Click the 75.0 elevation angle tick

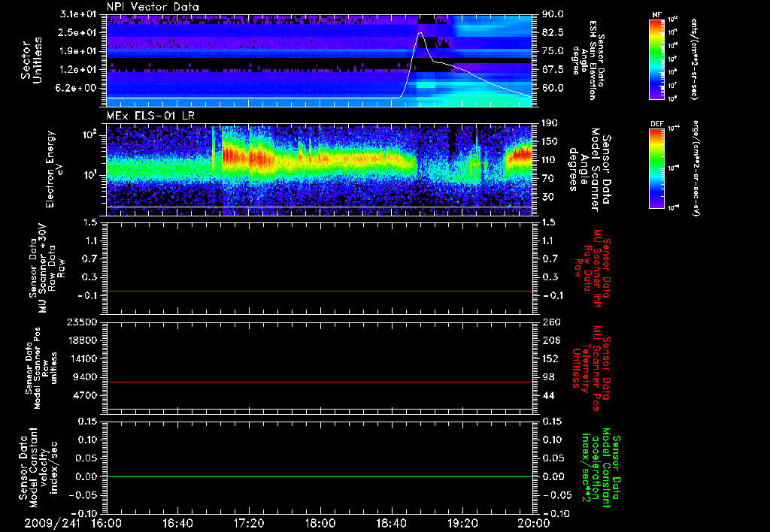553,51
